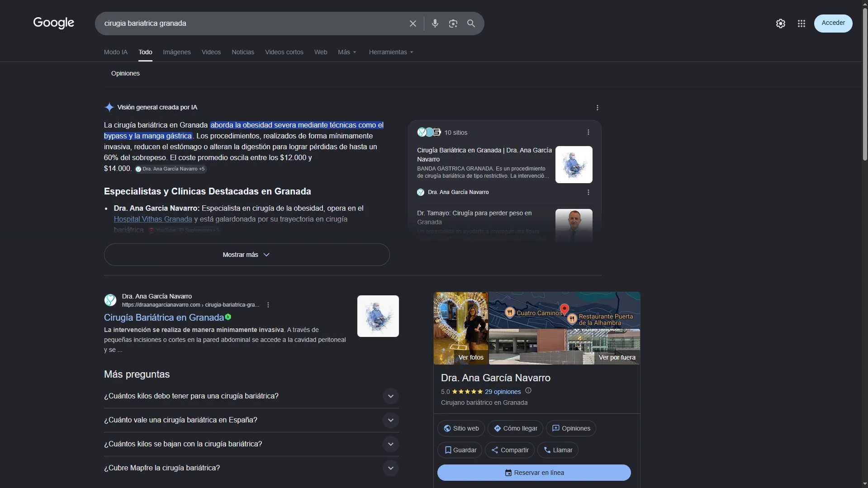This screenshot has height=488, width=868.
Task: Open Ver fotos thumbnail of Dra. Ana García
Action: (460, 328)
